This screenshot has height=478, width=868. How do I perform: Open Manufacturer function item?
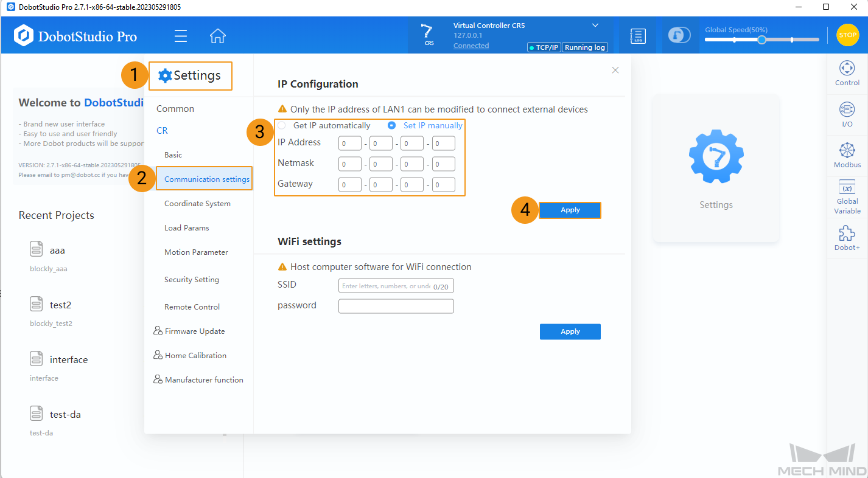[198, 380]
